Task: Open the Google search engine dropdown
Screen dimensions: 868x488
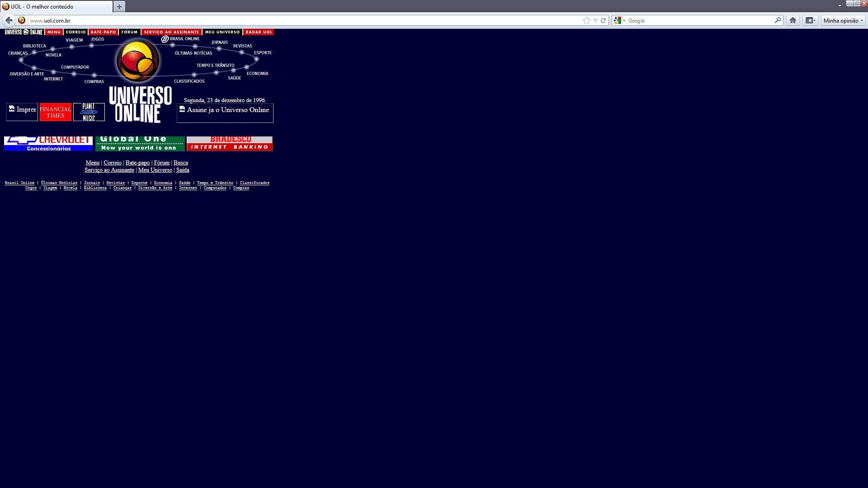Action: (x=619, y=20)
